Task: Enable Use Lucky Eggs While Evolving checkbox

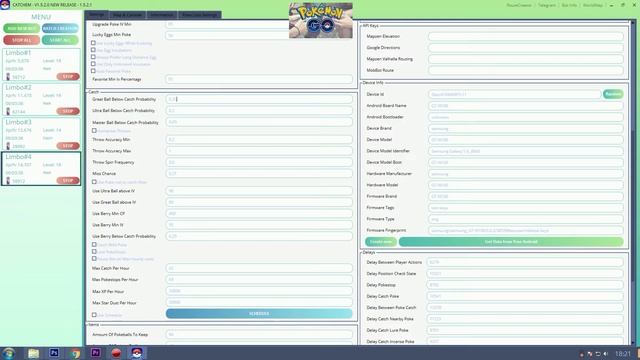Action: pyautogui.click(x=93, y=43)
